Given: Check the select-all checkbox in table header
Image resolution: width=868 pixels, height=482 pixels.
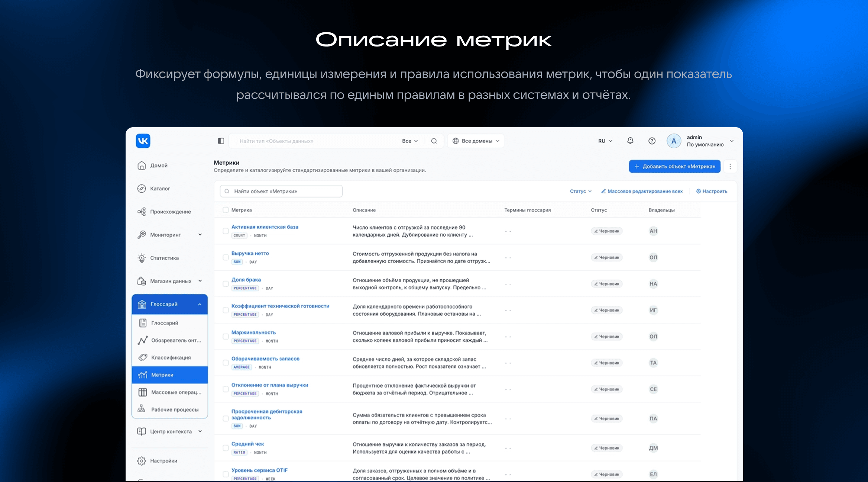Looking at the screenshot, I should 226,210.
